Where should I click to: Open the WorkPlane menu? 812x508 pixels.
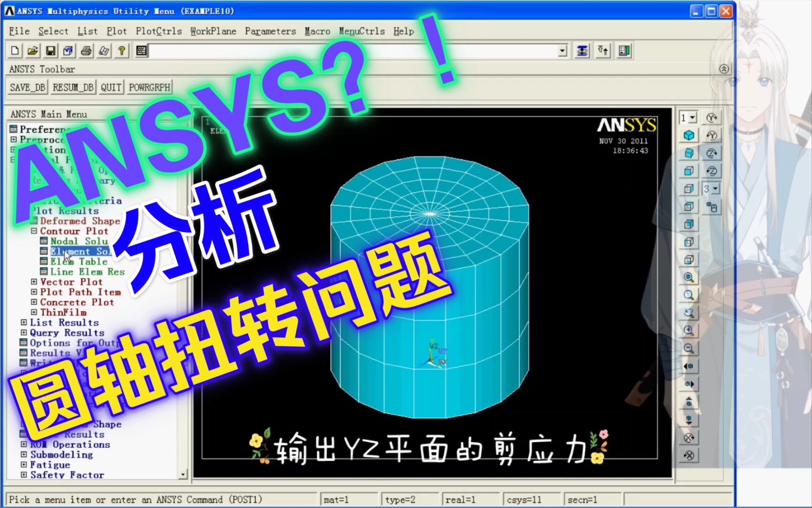(x=213, y=31)
